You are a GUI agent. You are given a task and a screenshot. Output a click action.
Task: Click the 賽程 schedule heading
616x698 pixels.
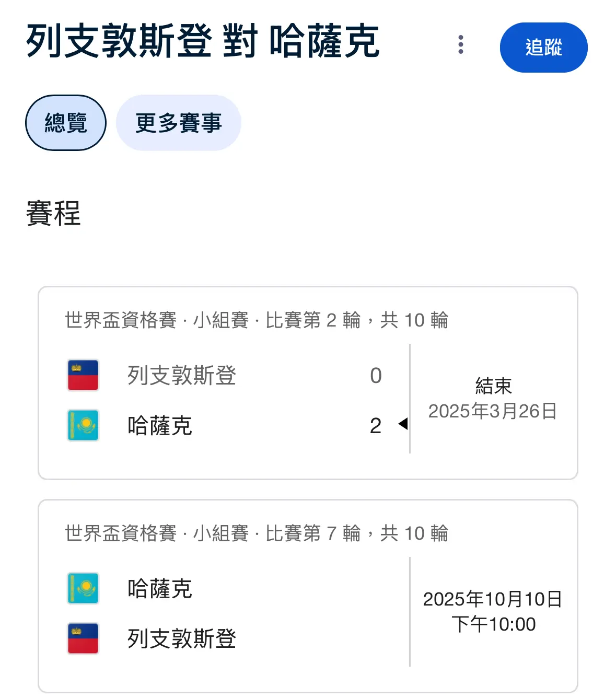(53, 214)
